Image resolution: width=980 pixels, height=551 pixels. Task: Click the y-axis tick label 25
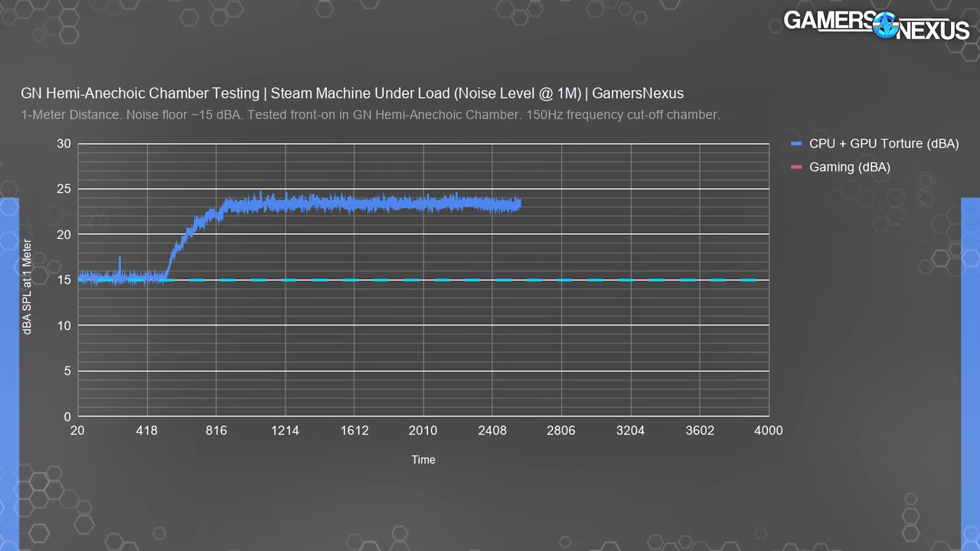(64, 189)
